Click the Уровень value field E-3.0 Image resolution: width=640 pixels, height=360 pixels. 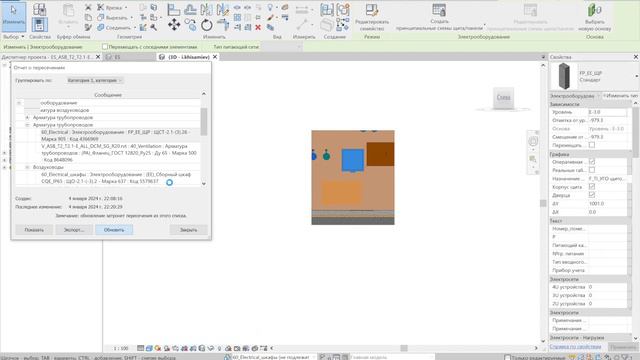607,112
